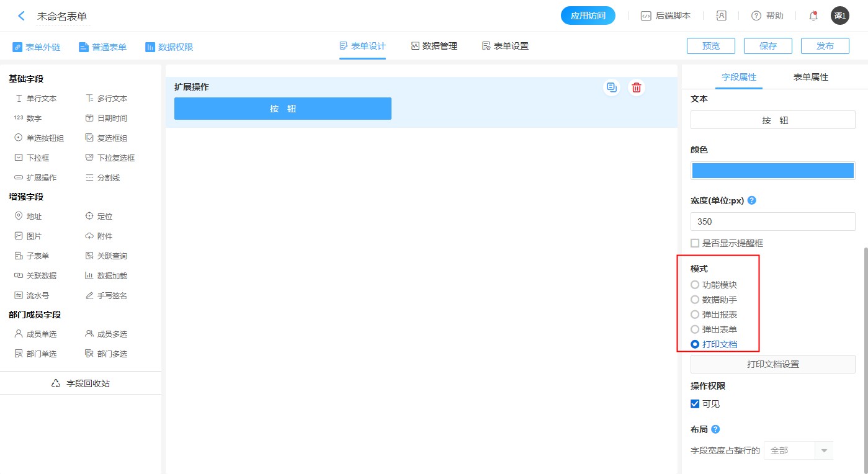This screenshot has width=868, height=474.
Task: Uncheck the 可见 checkbox under 操作权限
Action: [694, 403]
